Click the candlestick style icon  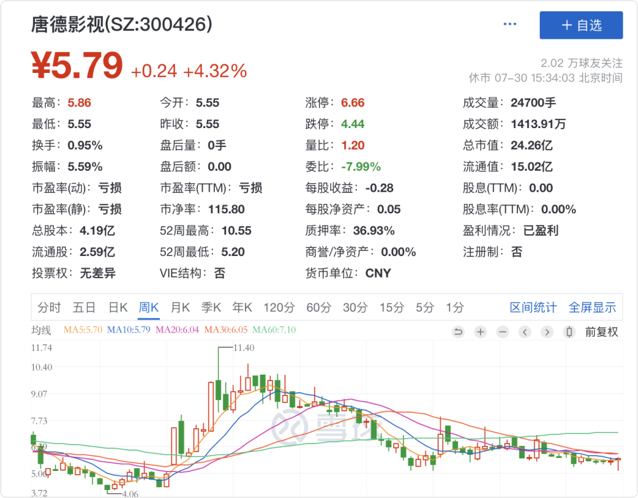point(569,332)
